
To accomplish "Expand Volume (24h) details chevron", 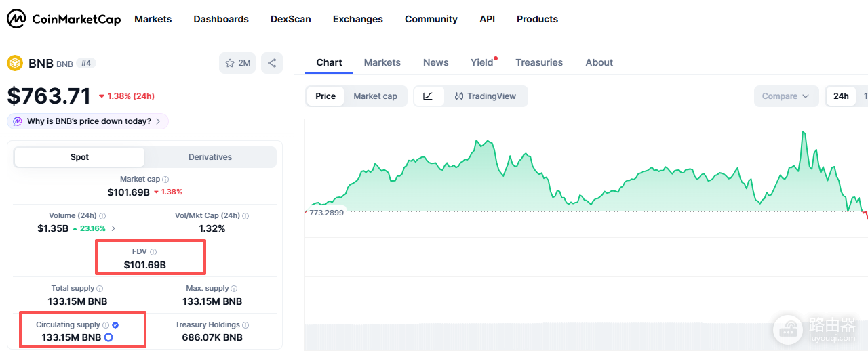I will point(113,228).
